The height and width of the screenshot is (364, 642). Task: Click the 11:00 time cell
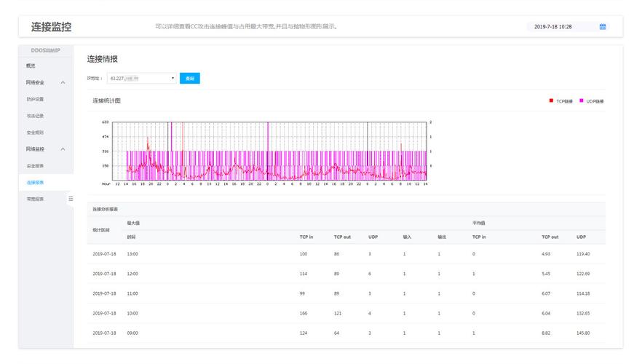point(132,293)
